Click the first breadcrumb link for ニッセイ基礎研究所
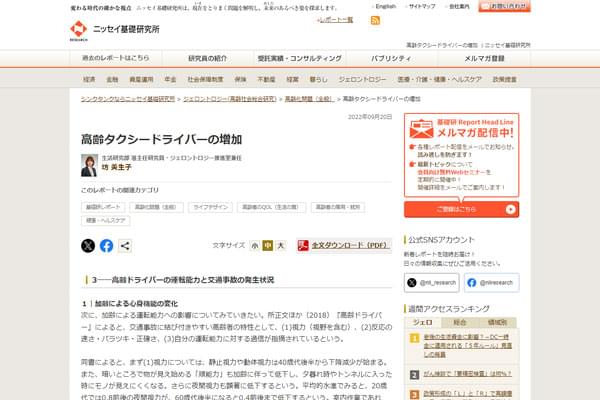 point(128,99)
